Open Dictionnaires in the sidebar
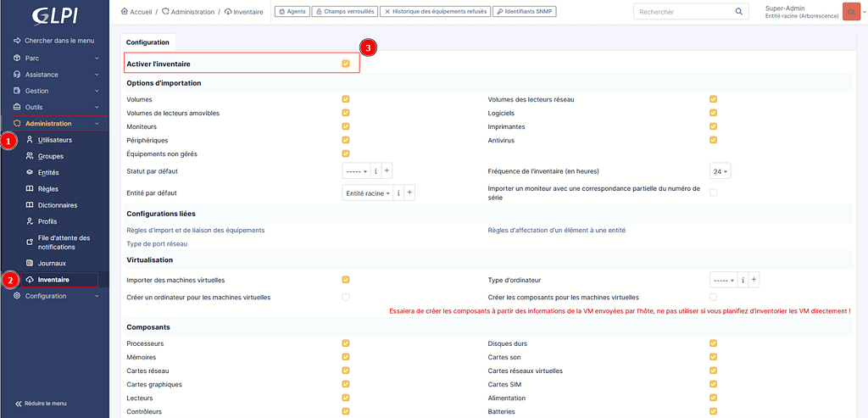The image size is (868, 418). click(x=57, y=205)
